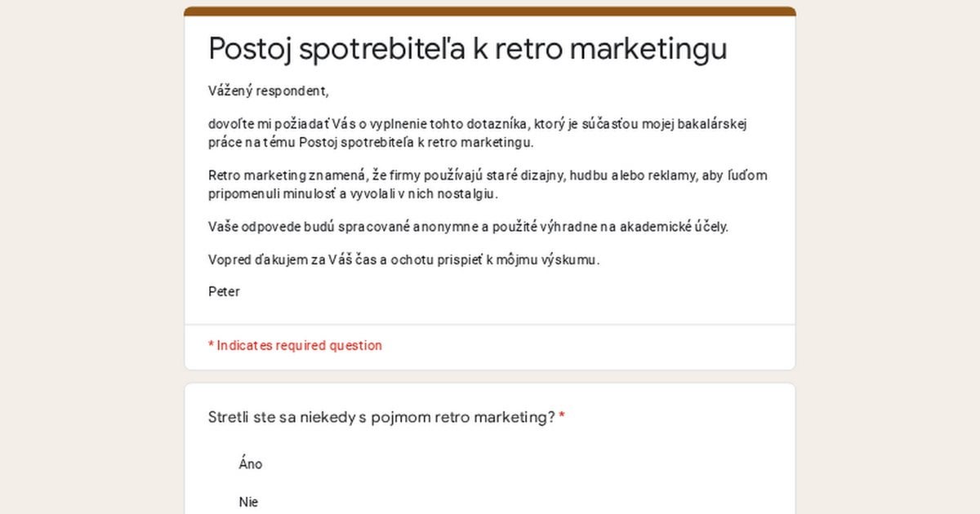Choose the "Nie" answer option
This screenshot has height=514, width=980.
pyautogui.click(x=248, y=502)
